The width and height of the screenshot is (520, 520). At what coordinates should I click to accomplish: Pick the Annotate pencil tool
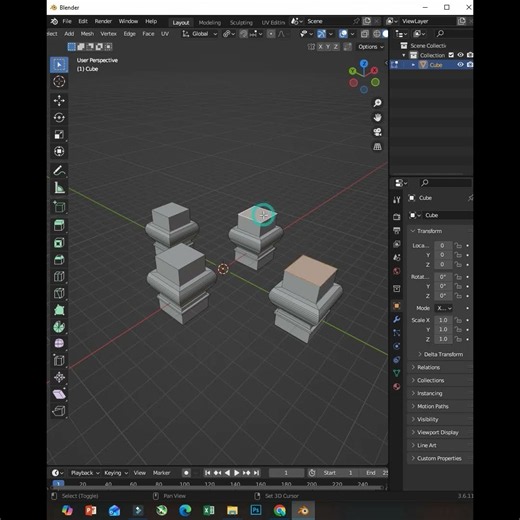click(59, 171)
